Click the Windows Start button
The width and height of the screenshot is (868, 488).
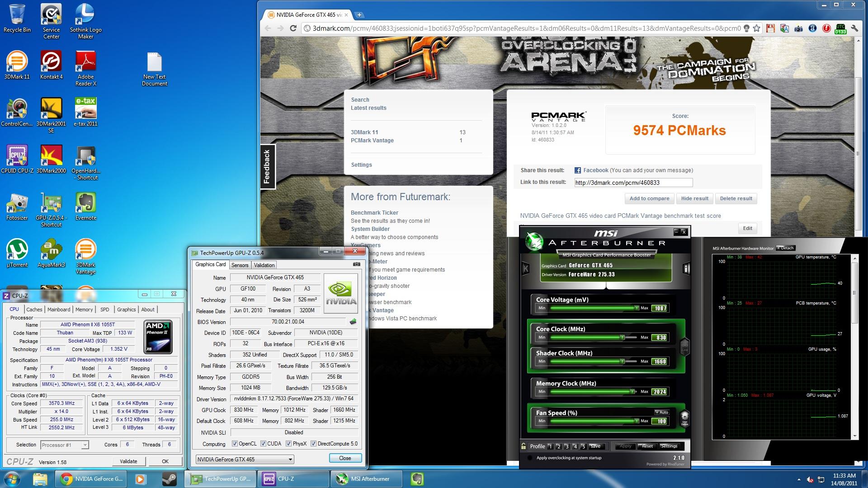pos(12,479)
